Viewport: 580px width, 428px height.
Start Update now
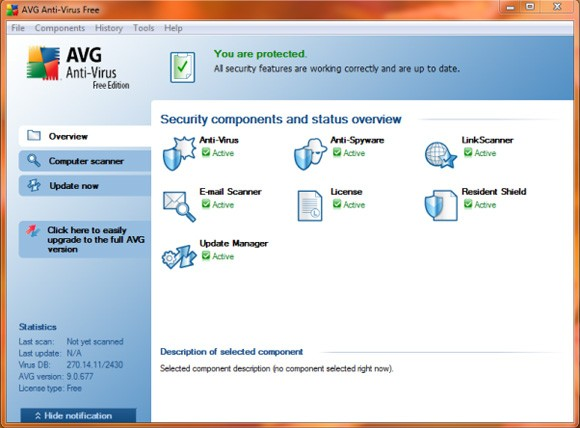[x=85, y=186]
